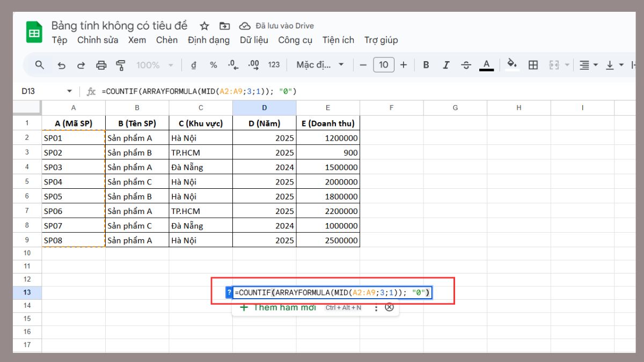This screenshot has width=644, height=362.
Task: Click Thêm hàm mới button
Action: point(278,307)
